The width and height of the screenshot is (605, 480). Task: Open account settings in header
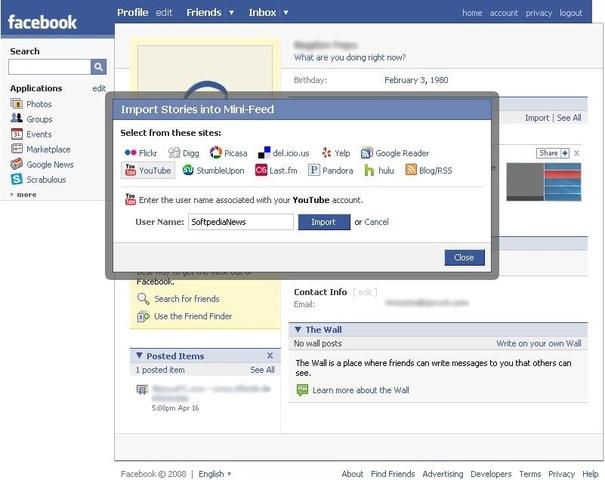pos(504,13)
